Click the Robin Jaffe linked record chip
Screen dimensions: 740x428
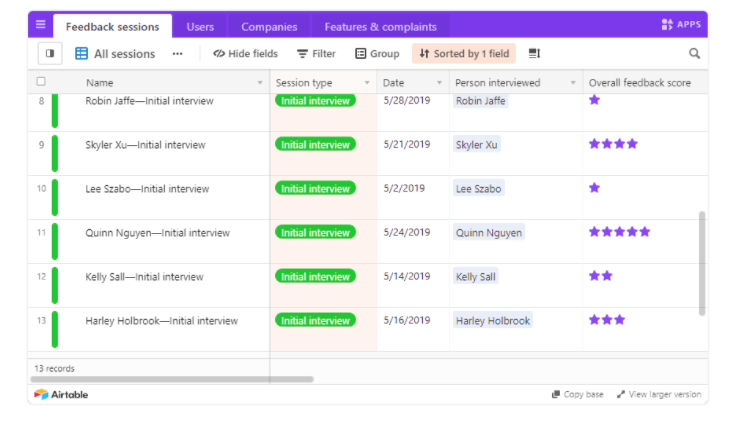(x=480, y=101)
